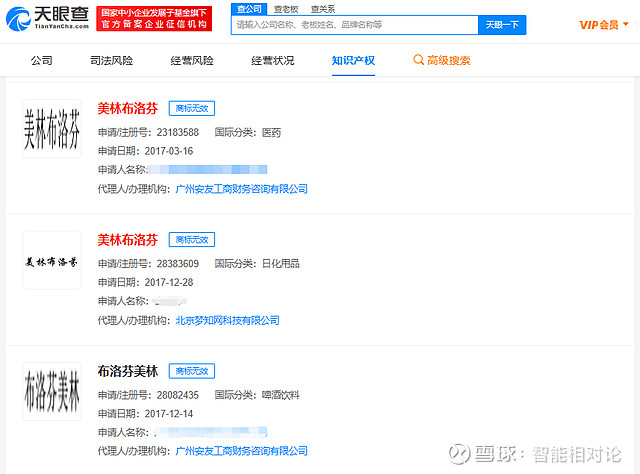Open the 司法风险 navigation tab
This screenshot has width=640, height=474.
click(111, 60)
